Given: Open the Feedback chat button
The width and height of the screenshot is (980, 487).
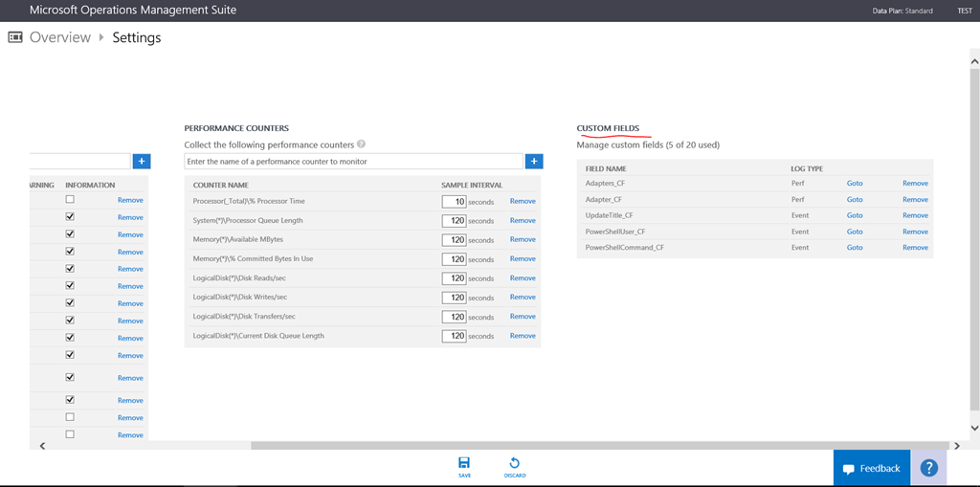Looking at the screenshot, I should click(x=871, y=468).
